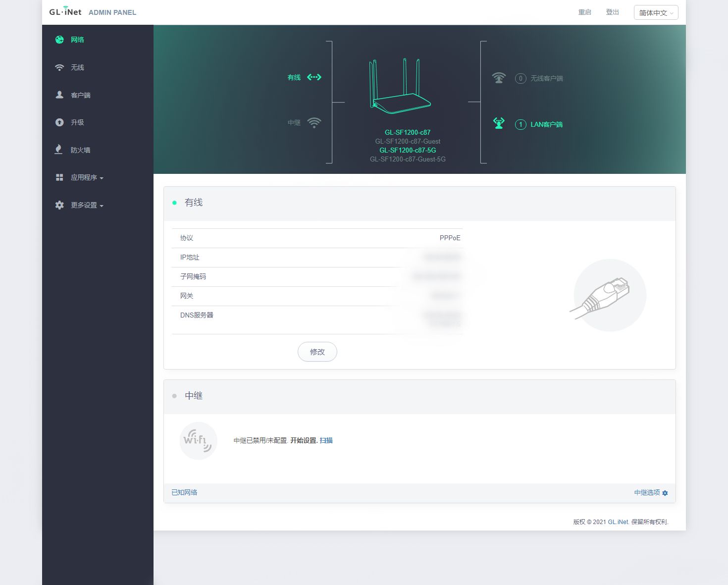Click the 协议 row label

187,238
